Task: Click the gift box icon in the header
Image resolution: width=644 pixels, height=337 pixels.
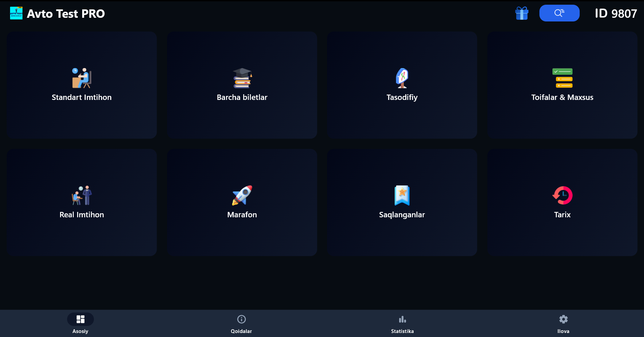Action: (522, 13)
